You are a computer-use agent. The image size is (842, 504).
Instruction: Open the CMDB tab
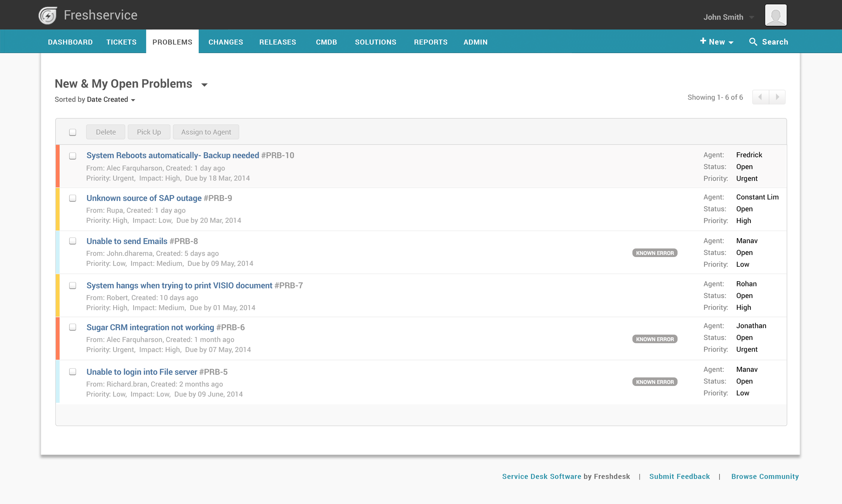326,42
